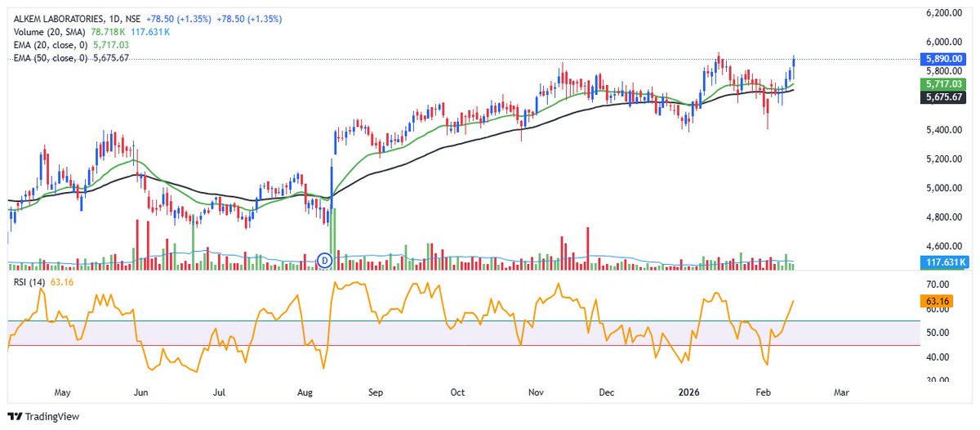Click the 78.718K volume value in legend

tap(108, 31)
